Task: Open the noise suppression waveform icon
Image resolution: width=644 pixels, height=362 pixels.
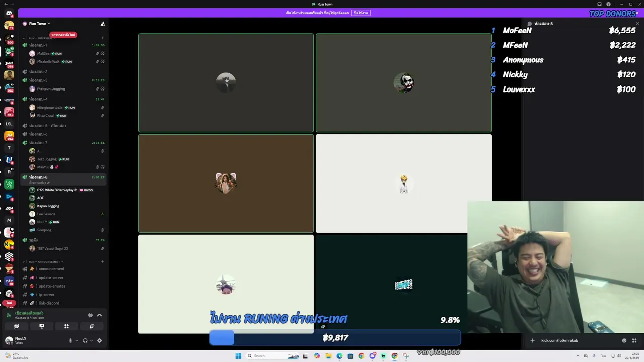Action: click(90, 315)
